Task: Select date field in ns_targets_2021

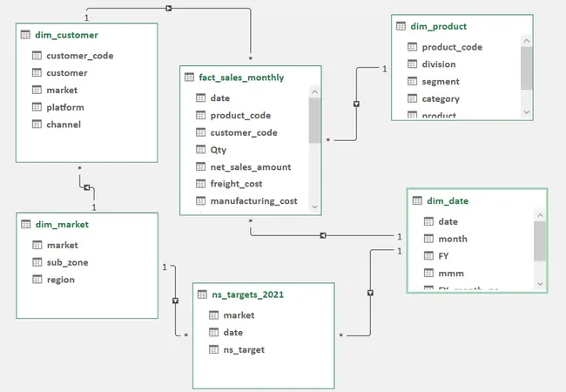Action: [x=232, y=332]
